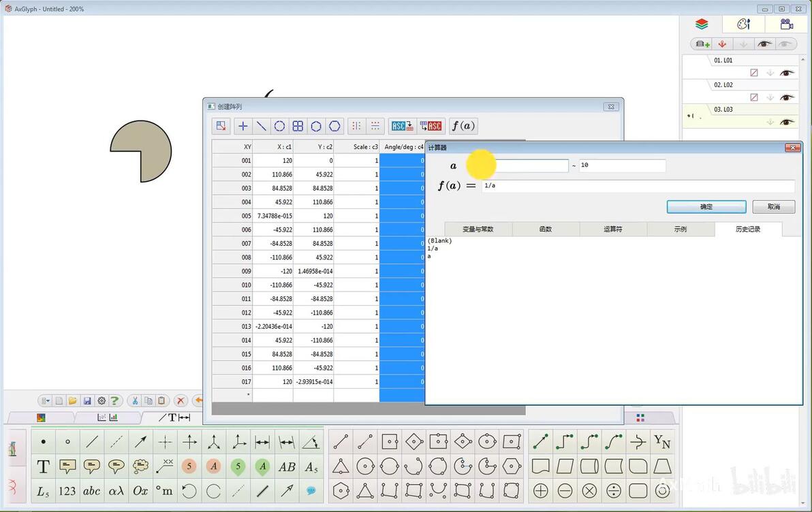Toggle the slashed box on layer L02
This screenshot has width=812, height=512.
tap(754, 97)
